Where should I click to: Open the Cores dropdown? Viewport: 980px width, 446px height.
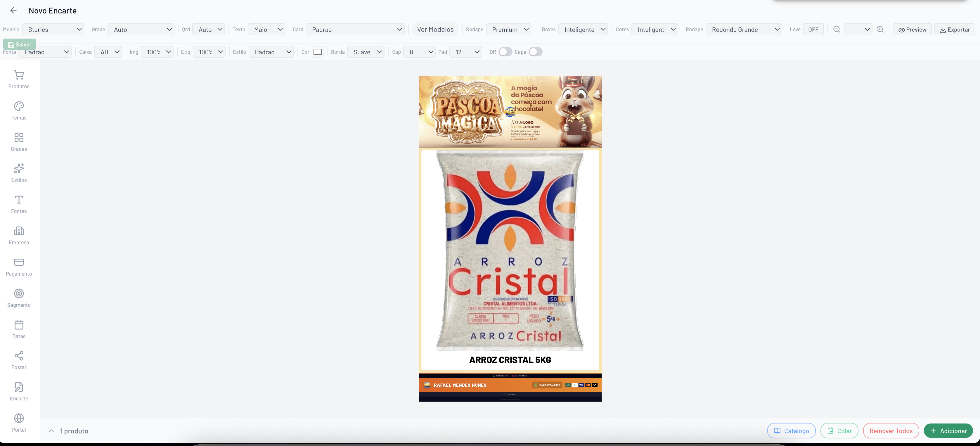[654, 29]
